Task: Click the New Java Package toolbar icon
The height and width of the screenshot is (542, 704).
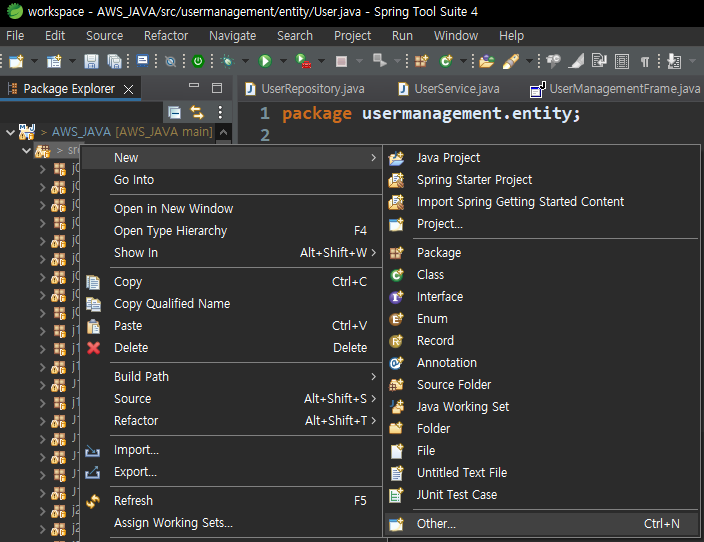Action: [x=421, y=61]
